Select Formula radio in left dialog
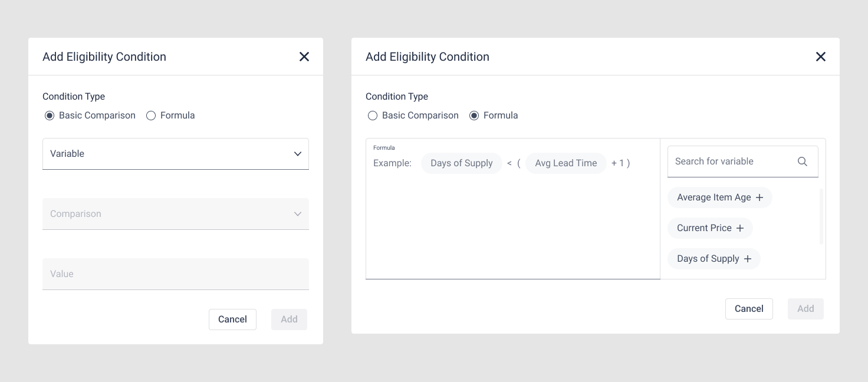 point(151,116)
